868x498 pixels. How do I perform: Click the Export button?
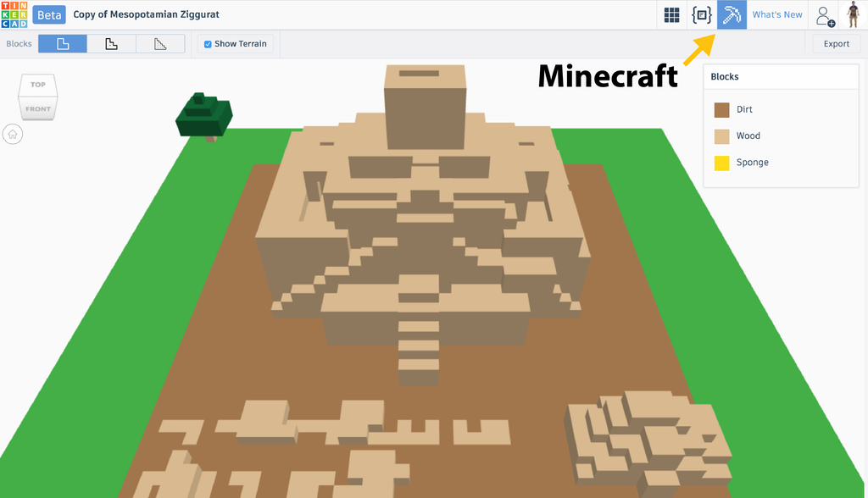click(836, 44)
